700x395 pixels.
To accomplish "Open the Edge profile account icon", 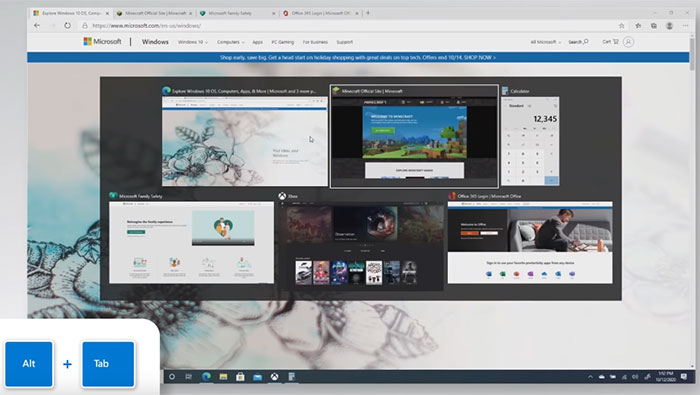I will click(x=669, y=25).
